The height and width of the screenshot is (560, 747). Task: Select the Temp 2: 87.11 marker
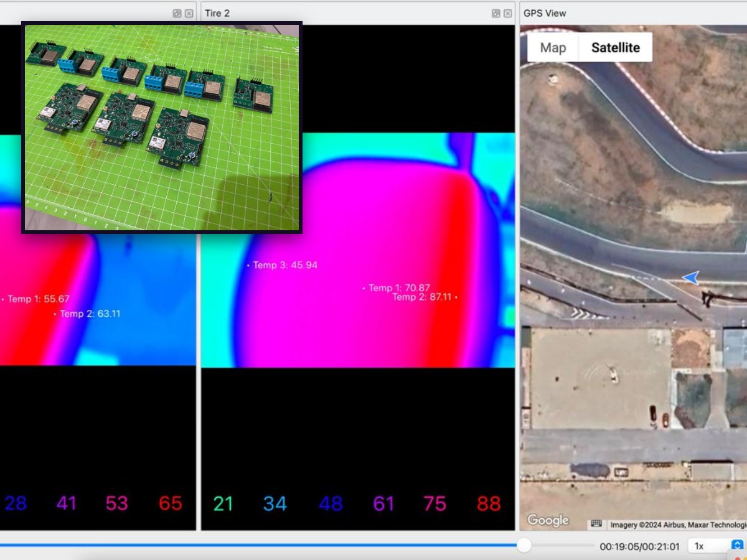(x=425, y=297)
